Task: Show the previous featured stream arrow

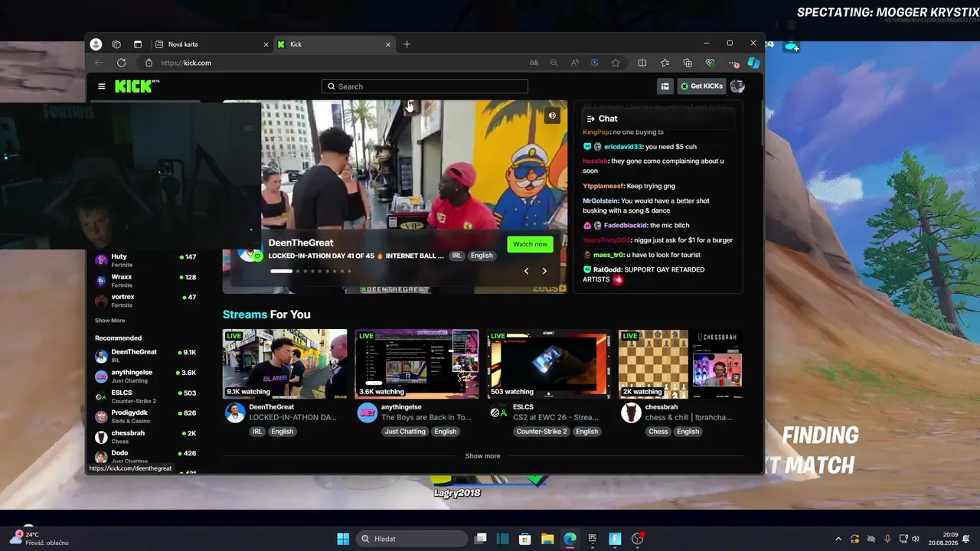Action: click(526, 271)
